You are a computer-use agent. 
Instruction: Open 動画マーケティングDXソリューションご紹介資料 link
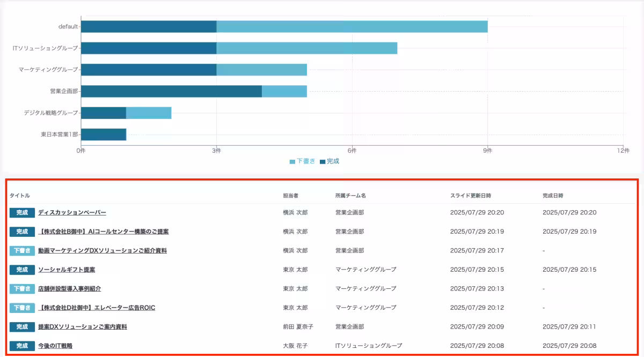pos(102,250)
